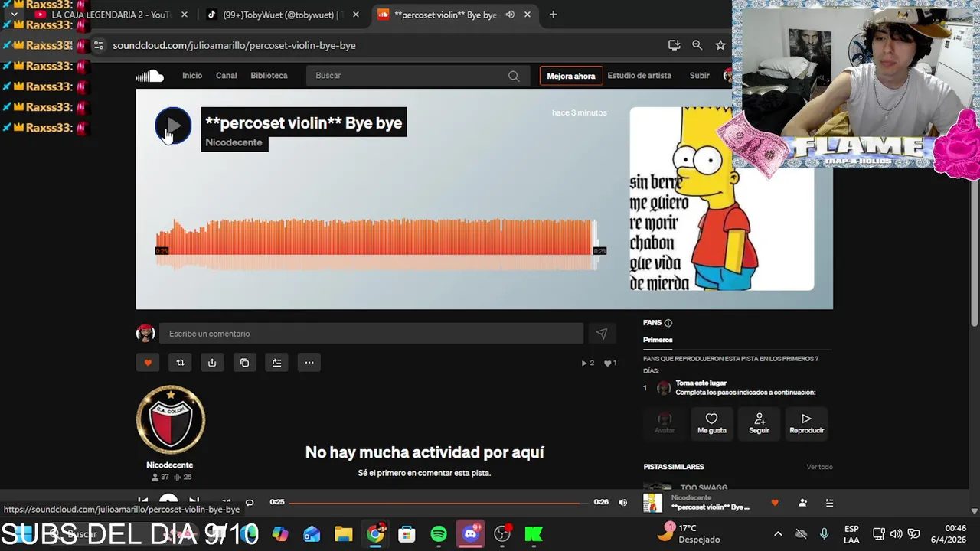The image size is (980, 551).
Task: Click the Me gusta fan step button
Action: pos(711,422)
